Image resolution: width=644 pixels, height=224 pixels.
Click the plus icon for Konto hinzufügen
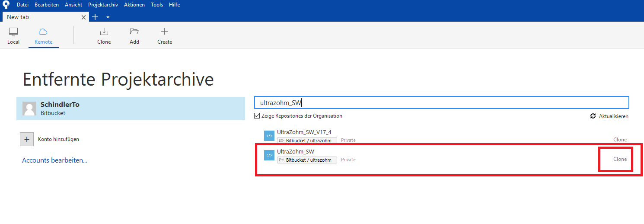pyautogui.click(x=27, y=139)
